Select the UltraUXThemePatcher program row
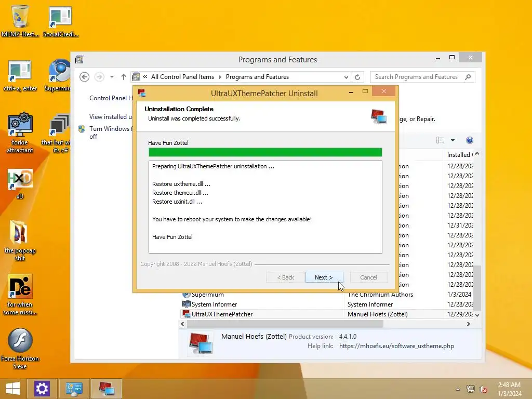Viewport: 532px width, 399px height. pos(326,314)
